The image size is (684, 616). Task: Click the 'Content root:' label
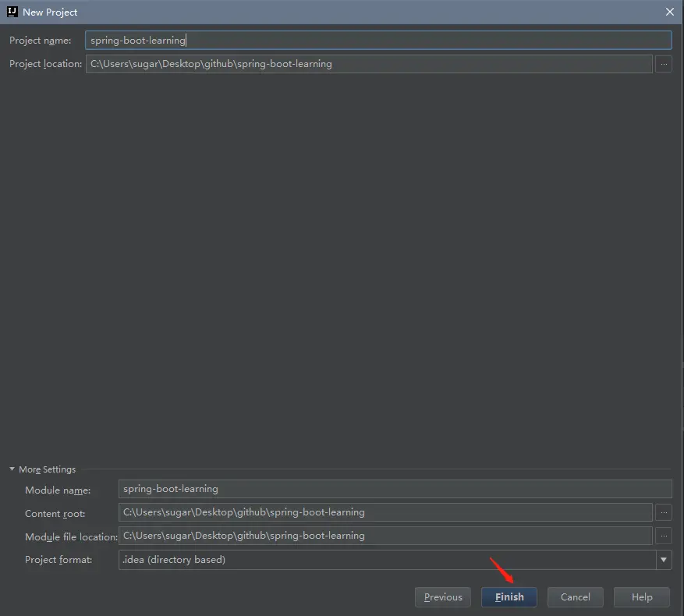(55, 514)
